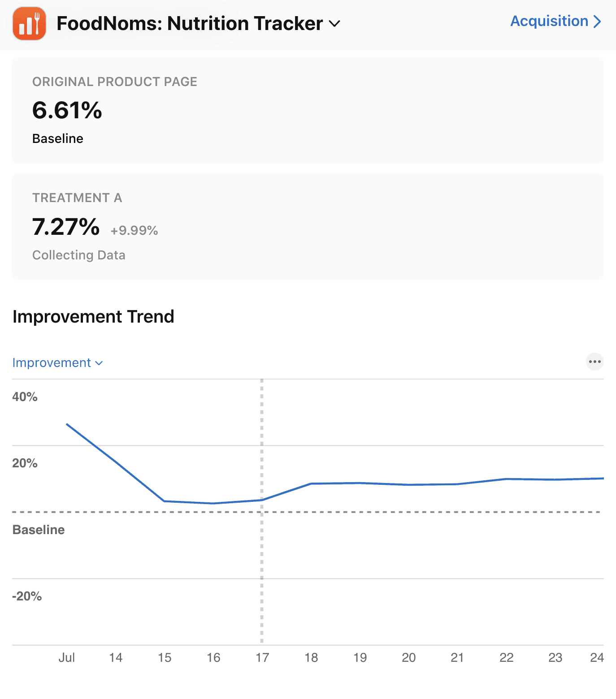Click the 40% axis label on the chart
616x699 pixels.
(x=25, y=397)
